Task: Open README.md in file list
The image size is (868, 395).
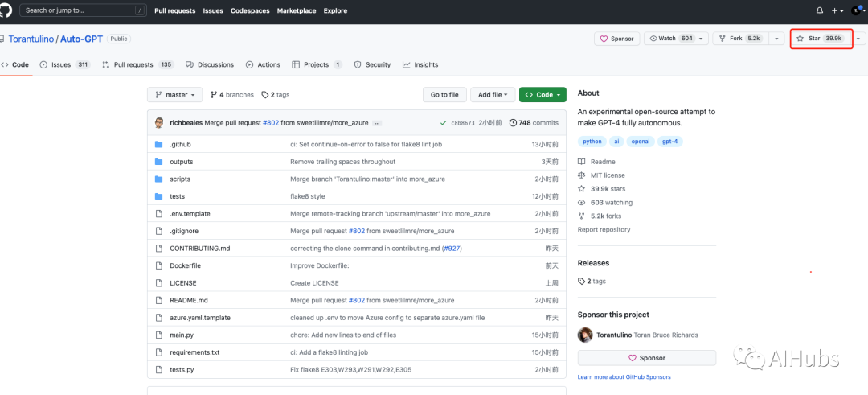Action: pyautogui.click(x=189, y=300)
